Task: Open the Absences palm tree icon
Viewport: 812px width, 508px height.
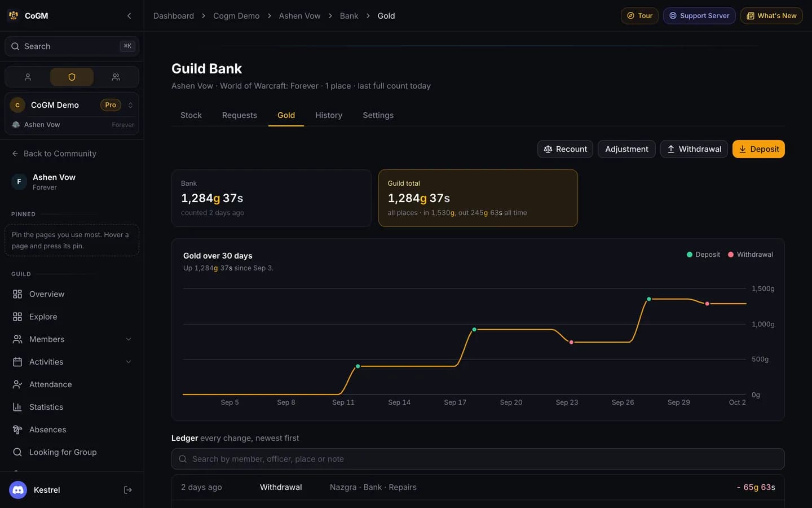Action: pos(17,430)
